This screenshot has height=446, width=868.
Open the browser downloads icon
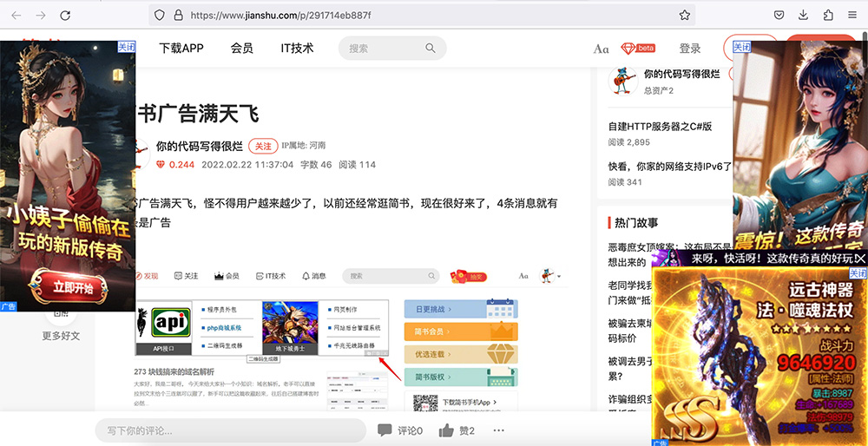pos(803,15)
